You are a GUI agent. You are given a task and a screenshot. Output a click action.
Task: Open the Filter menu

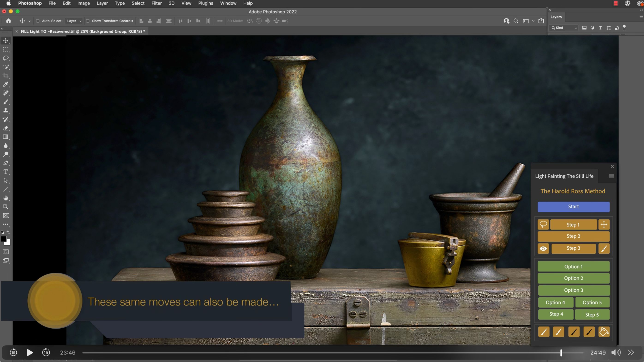click(156, 3)
